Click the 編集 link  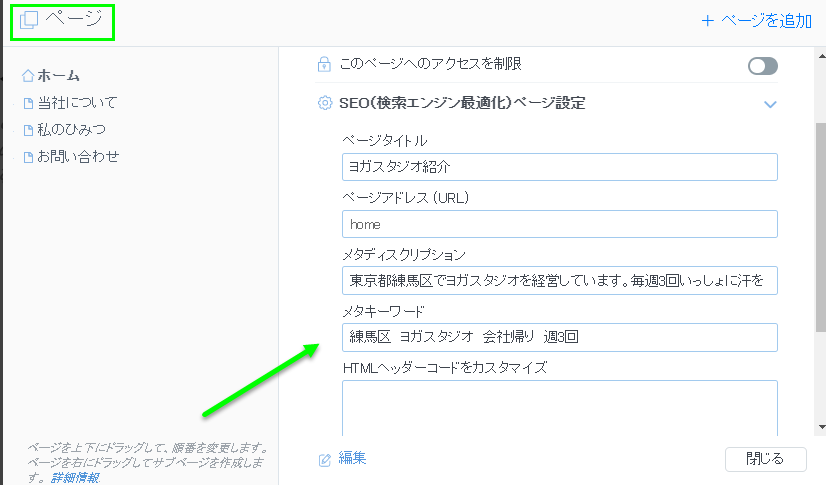click(352, 458)
